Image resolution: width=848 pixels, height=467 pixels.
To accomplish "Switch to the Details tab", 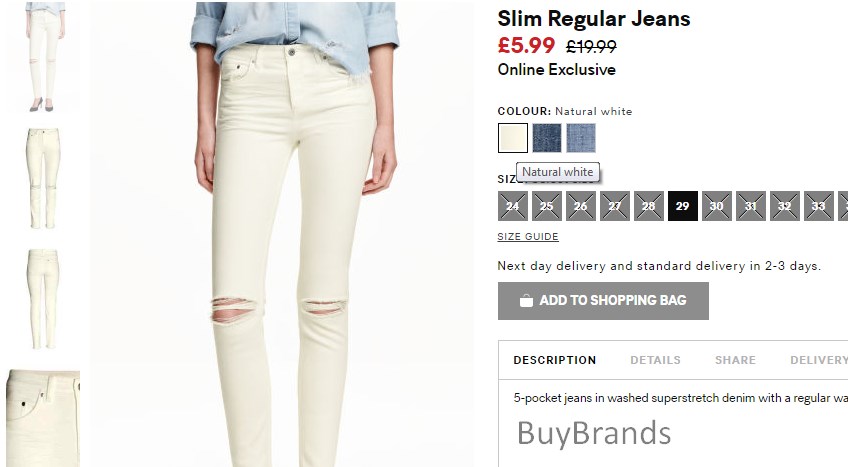I will [x=655, y=360].
